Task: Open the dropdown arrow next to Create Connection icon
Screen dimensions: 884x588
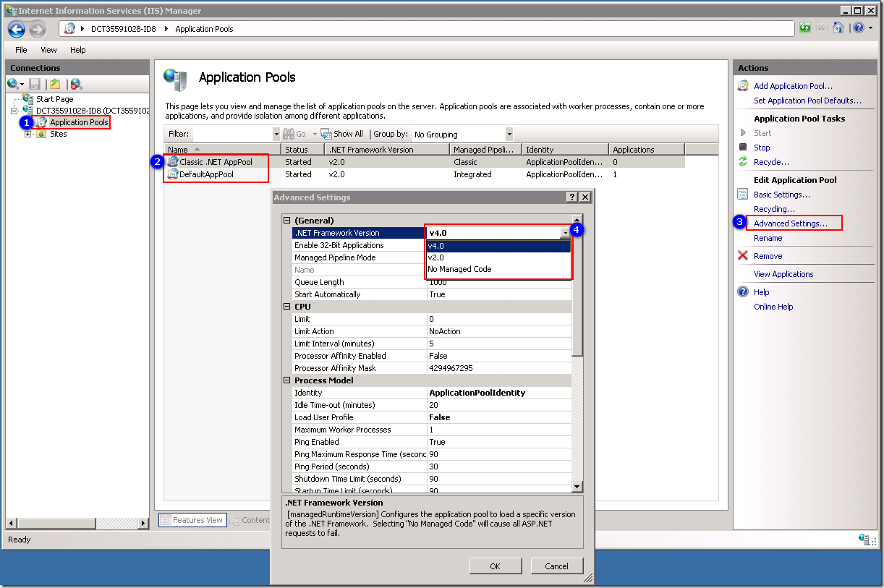Action: pyautogui.click(x=22, y=85)
